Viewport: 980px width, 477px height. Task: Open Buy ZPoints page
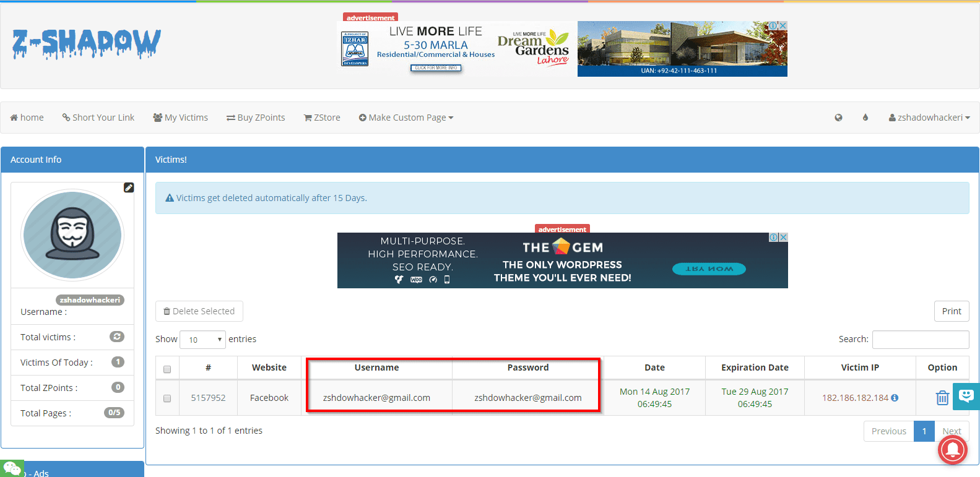(x=256, y=118)
